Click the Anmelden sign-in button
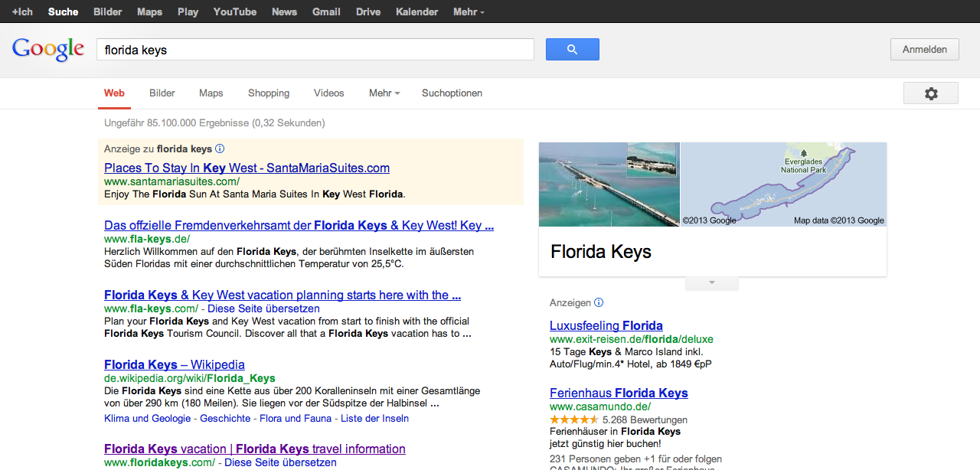The width and height of the screenshot is (980, 470). tap(924, 50)
